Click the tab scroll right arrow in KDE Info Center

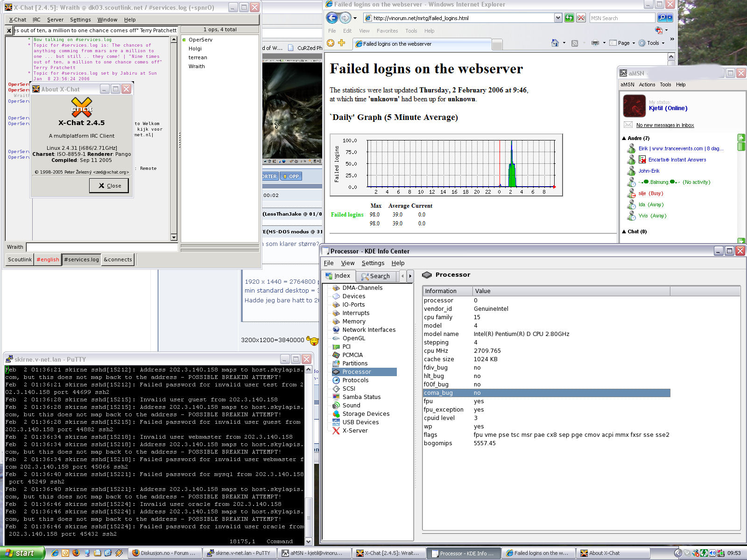(x=410, y=276)
